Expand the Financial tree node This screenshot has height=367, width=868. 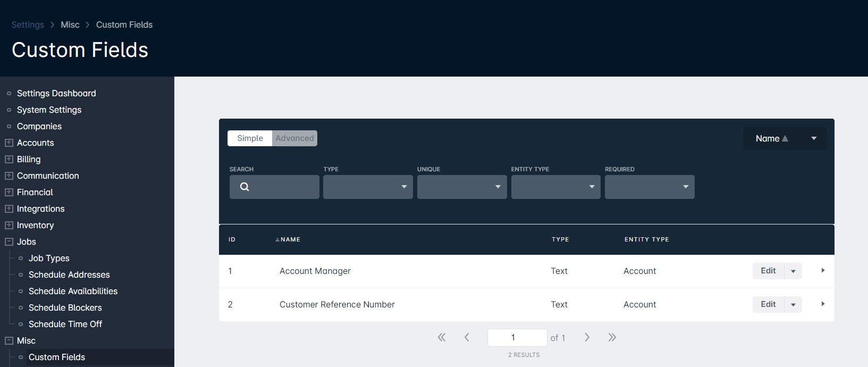coord(9,192)
